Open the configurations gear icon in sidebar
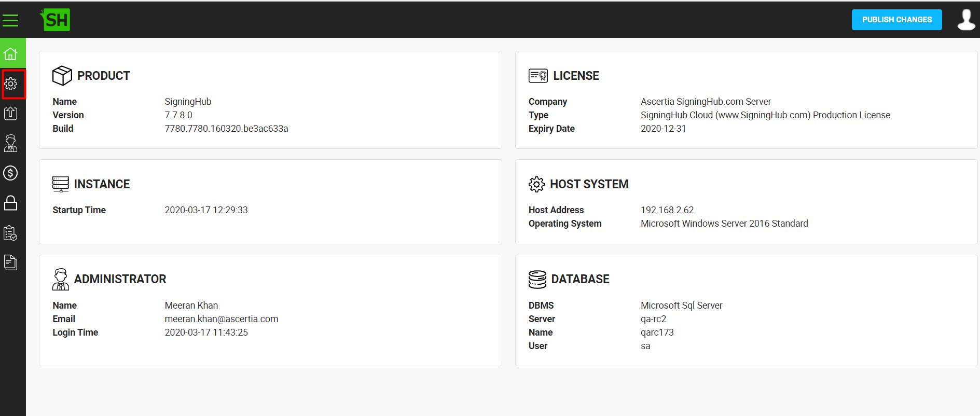The image size is (980, 416). tap(11, 84)
